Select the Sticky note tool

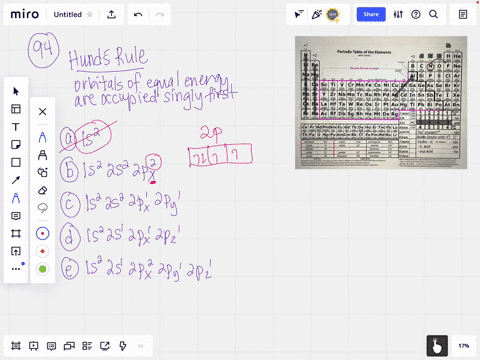pyautogui.click(x=16, y=145)
